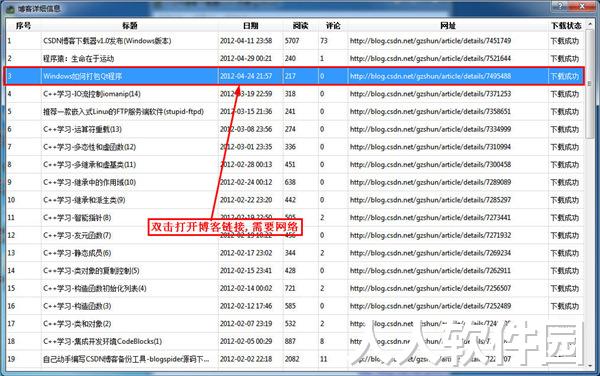
Task: Close the 博客详细信息 window
Action: click(x=582, y=6)
